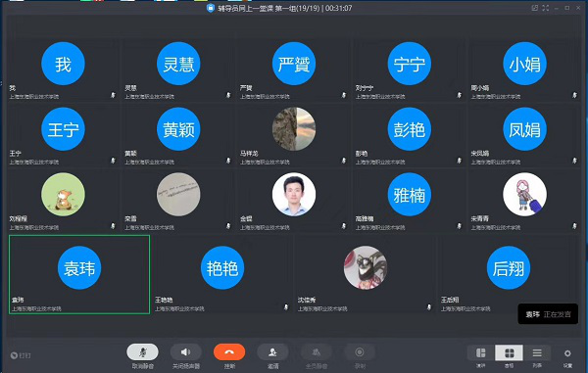Hang up the call with red 挂断 button
This screenshot has height=373, width=588.
click(229, 352)
